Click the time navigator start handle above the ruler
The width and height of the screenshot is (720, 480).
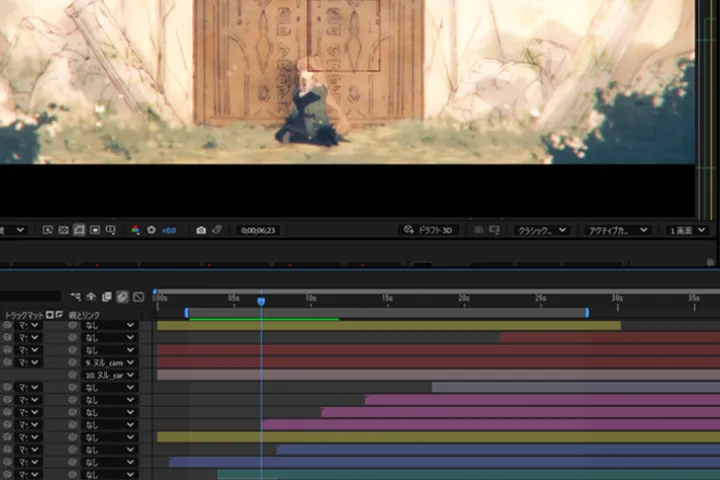(155, 291)
